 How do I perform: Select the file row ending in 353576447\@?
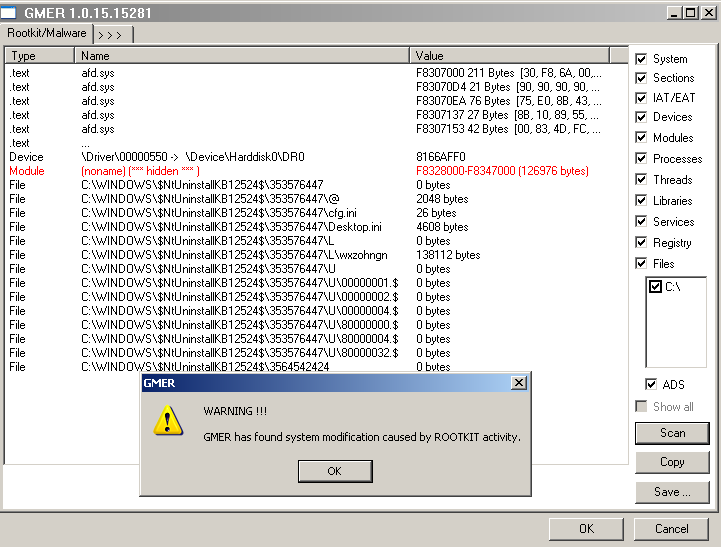click(x=316, y=199)
